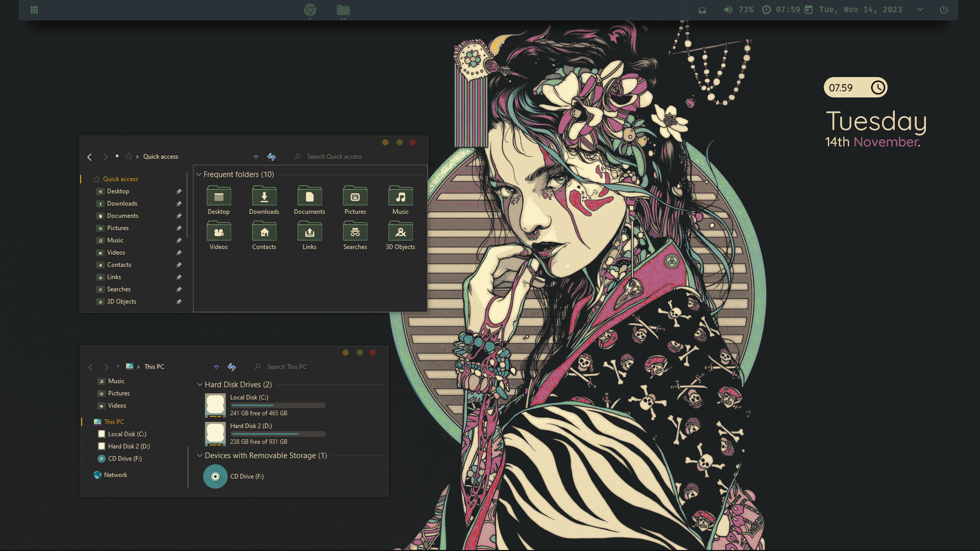Toggle the pin next to Downloads in Quick access
Viewport: 980px width, 551px height.
[179, 203]
